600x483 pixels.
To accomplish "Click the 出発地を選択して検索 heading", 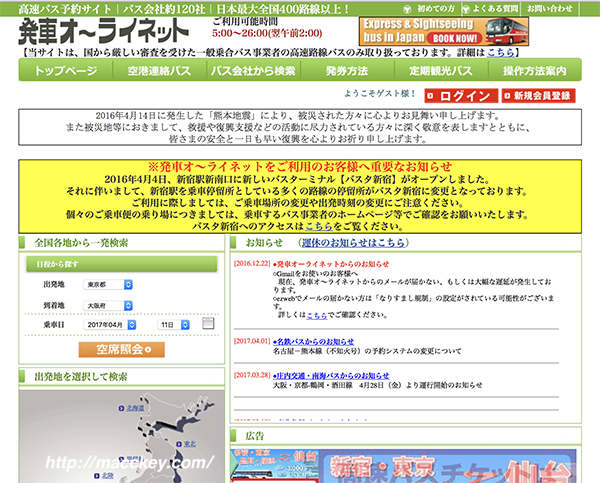I will point(81,377).
